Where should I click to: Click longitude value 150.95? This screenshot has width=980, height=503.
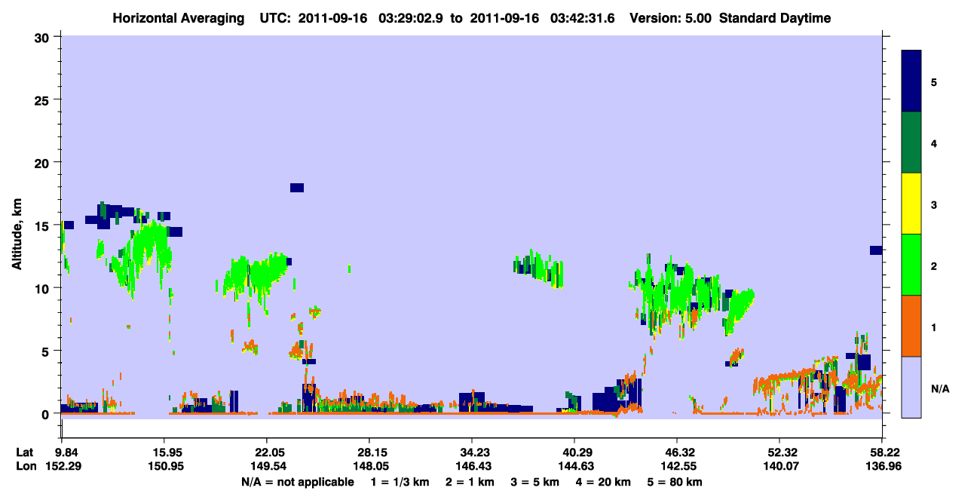pos(164,467)
